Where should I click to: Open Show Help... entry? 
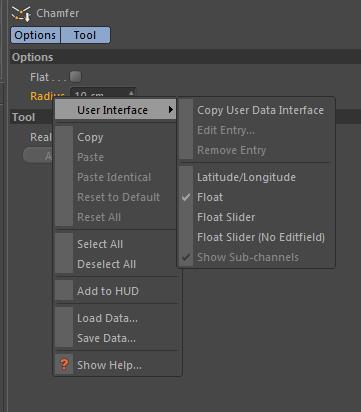click(x=118, y=365)
